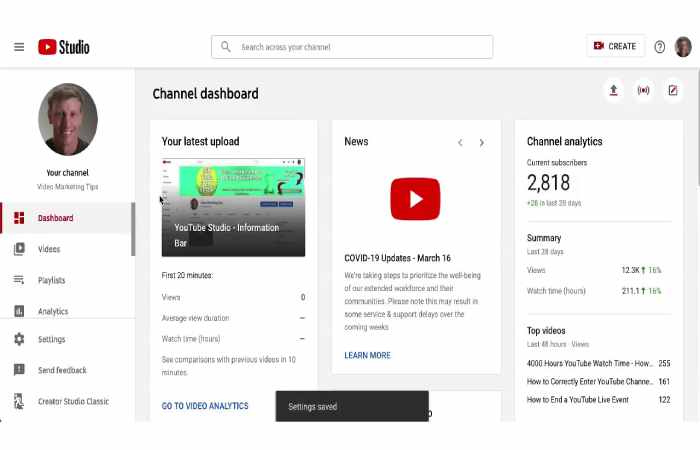Open Playlists in the sidebar
Viewport: 700px width, 450px height.
[x=67, y=280]
